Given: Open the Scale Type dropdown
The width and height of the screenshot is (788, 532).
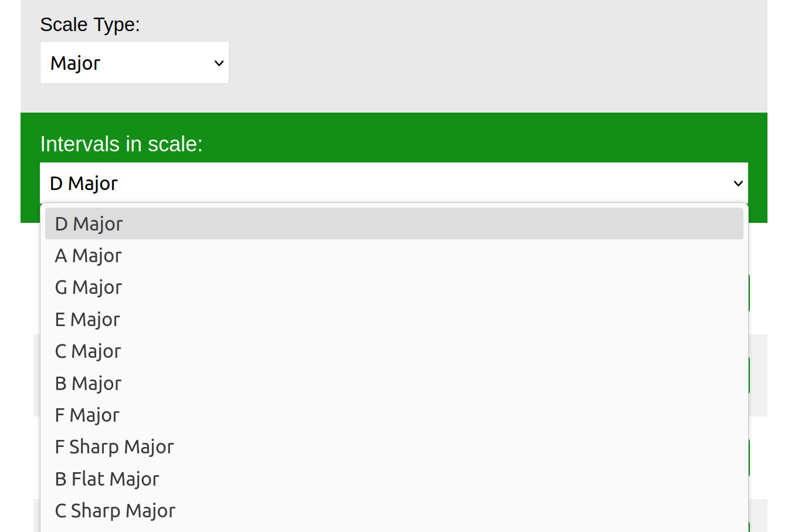Looking at the screenshot, I should click(134, 63).
